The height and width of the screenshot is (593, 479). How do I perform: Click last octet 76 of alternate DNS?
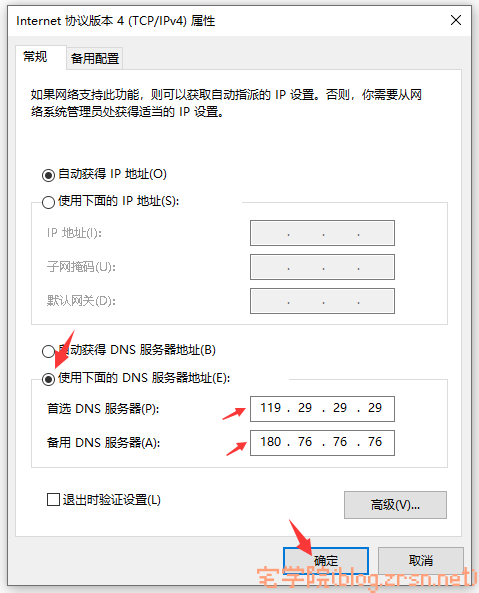pos(375,442)
